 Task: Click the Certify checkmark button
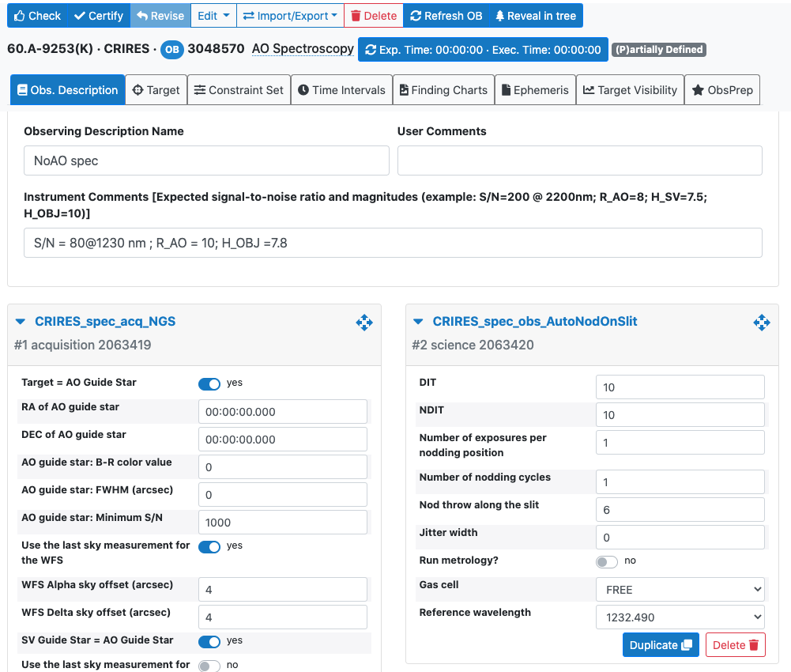(x=98, y=16)
